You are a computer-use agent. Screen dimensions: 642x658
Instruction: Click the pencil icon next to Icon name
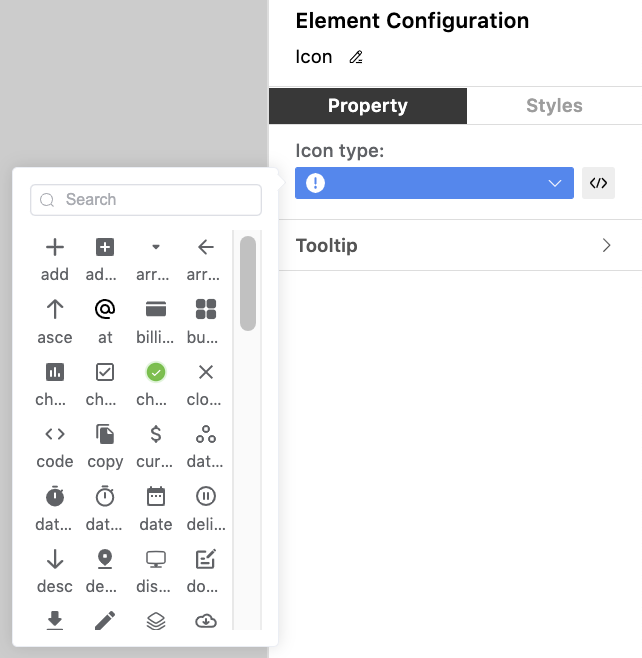pyautogui.click(x=356, y=58)
